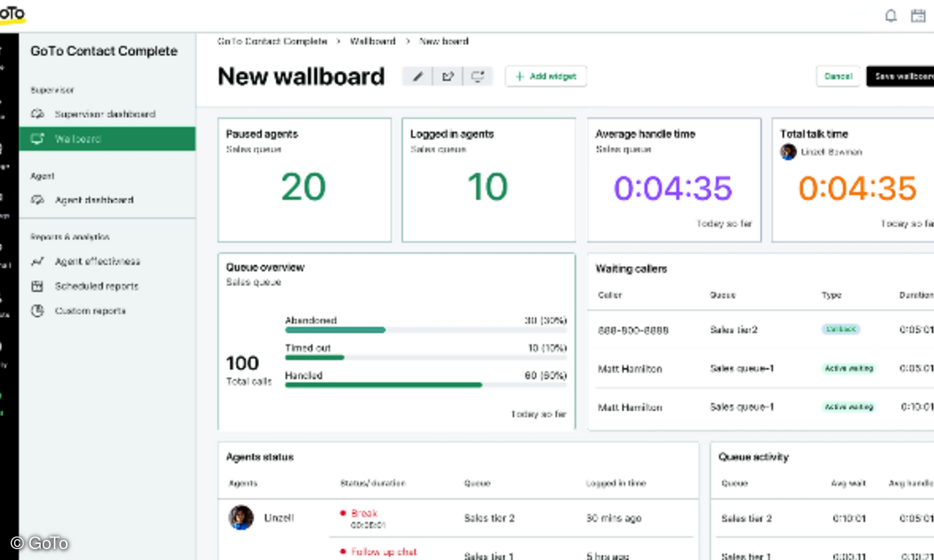The image size is (934, 560).
Task: Click the Timed out progress bar
Action: (x=426, y=357)
